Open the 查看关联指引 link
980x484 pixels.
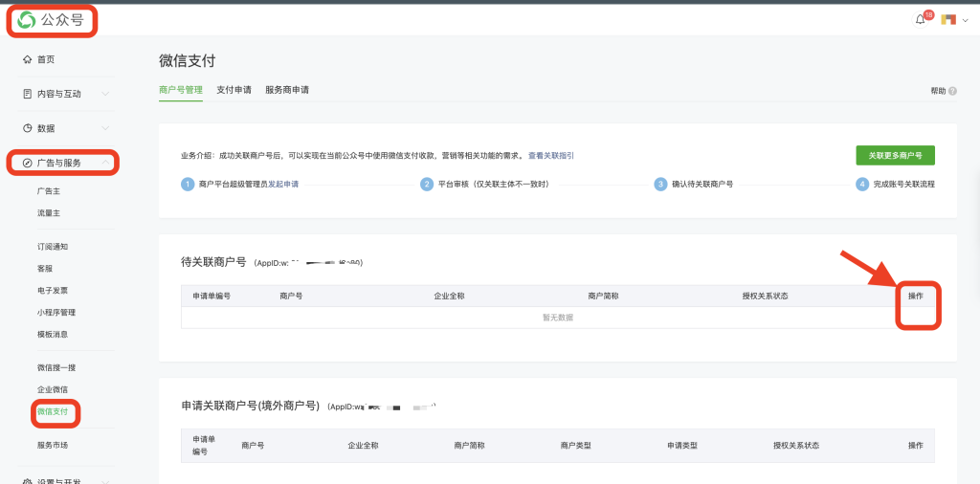(x=551, y=155)
